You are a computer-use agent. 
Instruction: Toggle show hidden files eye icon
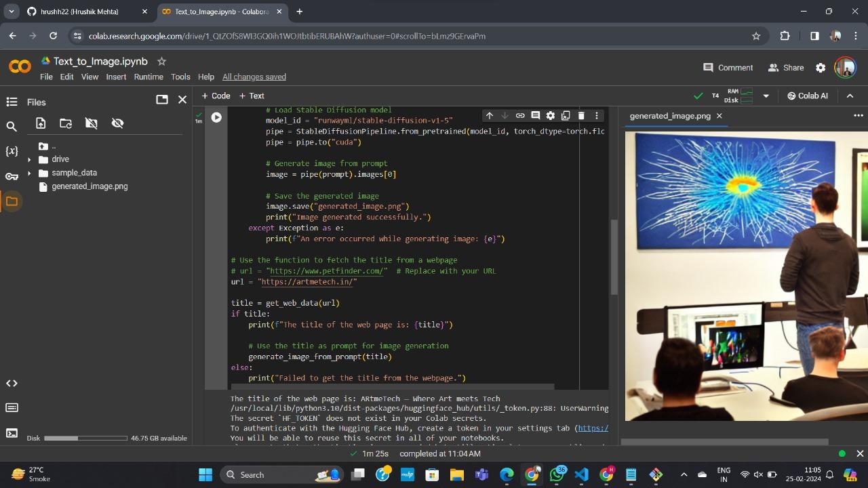(117, 123)
